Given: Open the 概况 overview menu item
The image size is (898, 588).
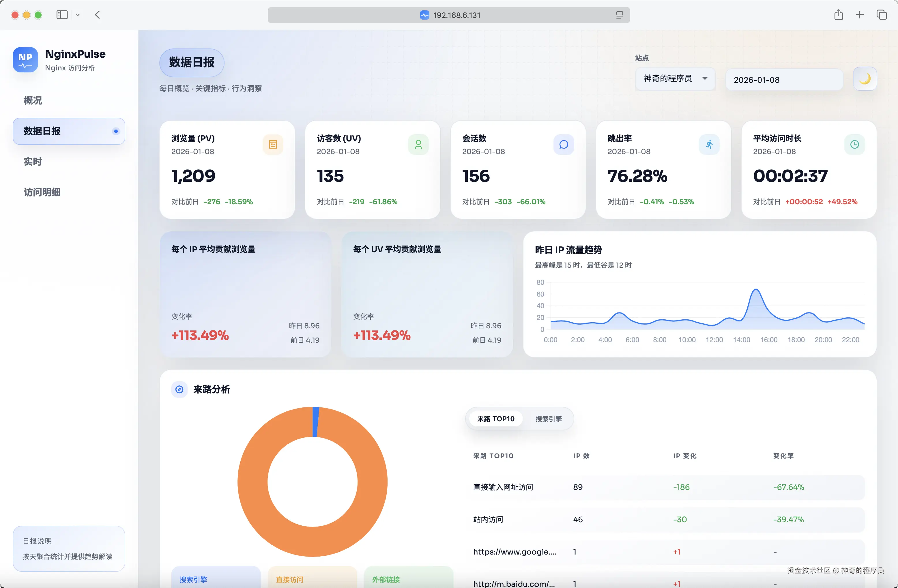Looking at the screenshot, I should tap(33, 100).
